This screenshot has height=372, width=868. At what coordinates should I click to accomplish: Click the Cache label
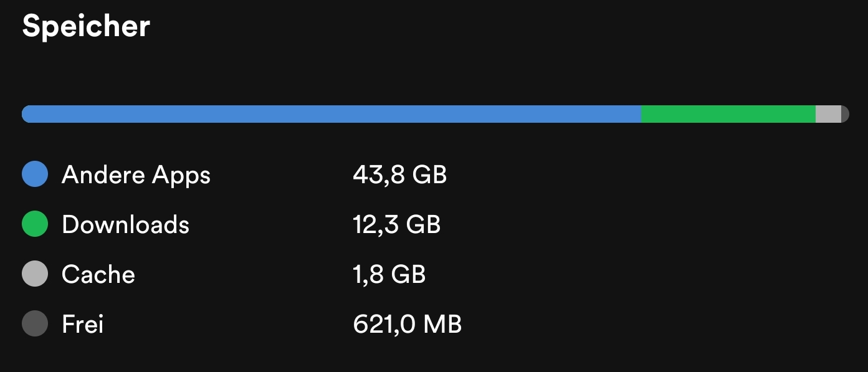click(98, 274)
